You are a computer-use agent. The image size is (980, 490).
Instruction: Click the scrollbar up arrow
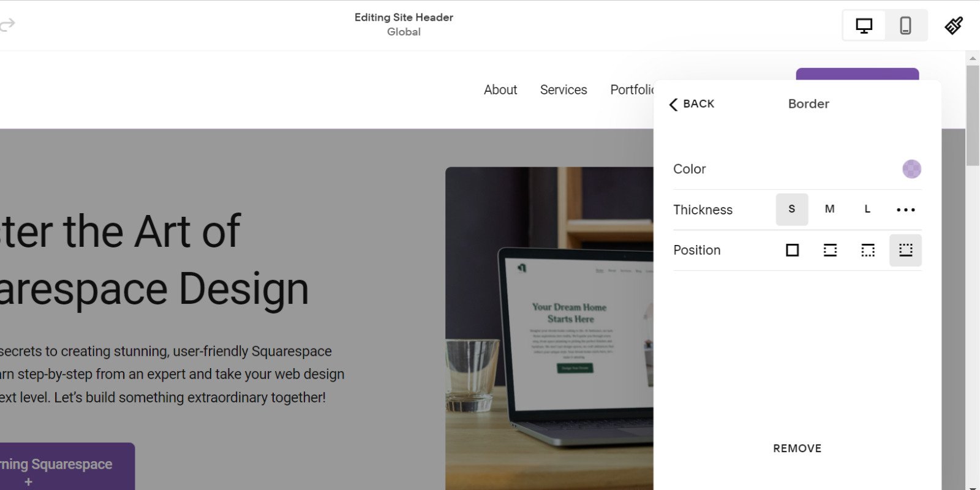(973, 59)
